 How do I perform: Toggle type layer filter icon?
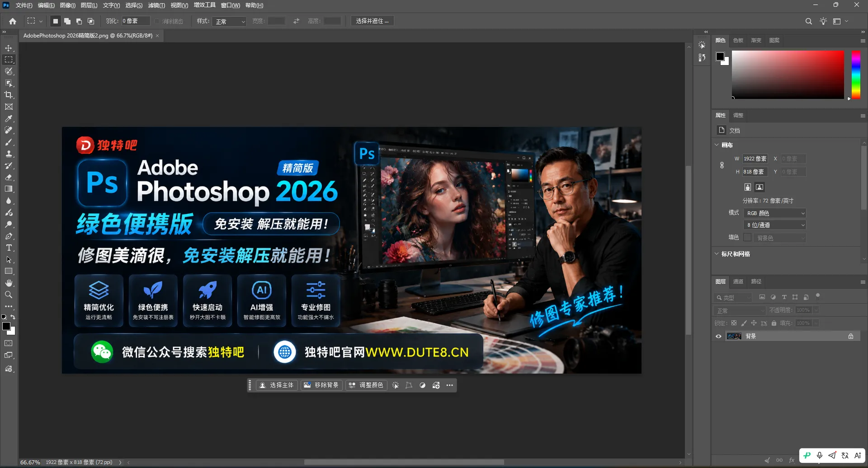(x=784, y=297)
